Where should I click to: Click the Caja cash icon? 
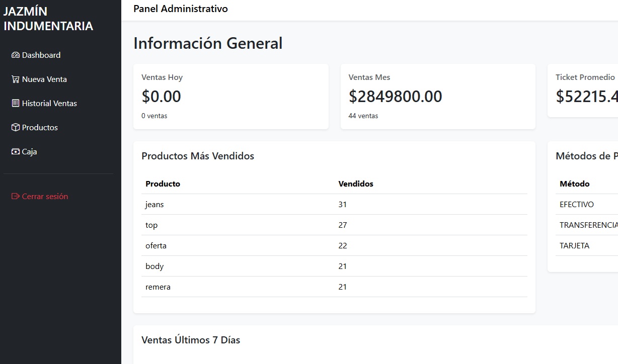[x=16, y=152]
